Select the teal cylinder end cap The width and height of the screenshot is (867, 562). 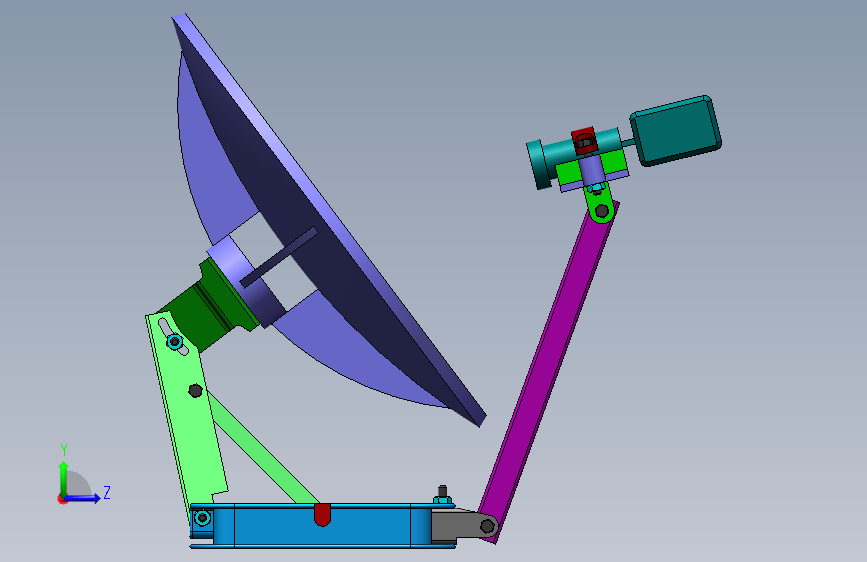coord(537,165)
